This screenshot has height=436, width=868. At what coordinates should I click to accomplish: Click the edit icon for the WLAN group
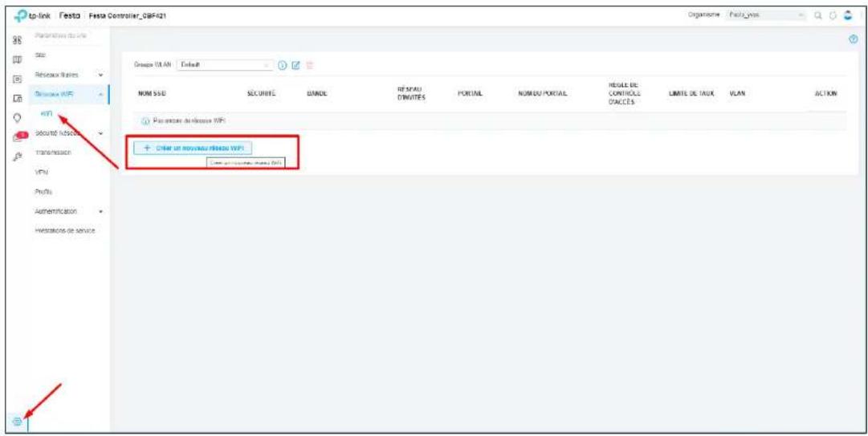(x=295, y=65)
